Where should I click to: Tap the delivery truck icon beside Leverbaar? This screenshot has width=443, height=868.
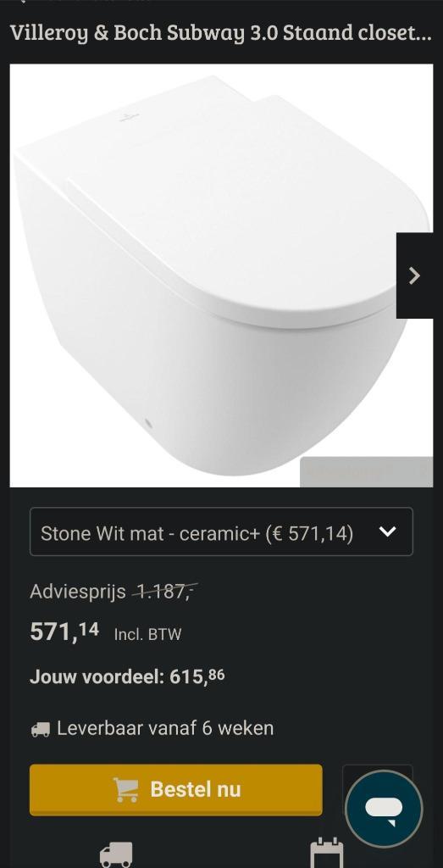[41, 729]
